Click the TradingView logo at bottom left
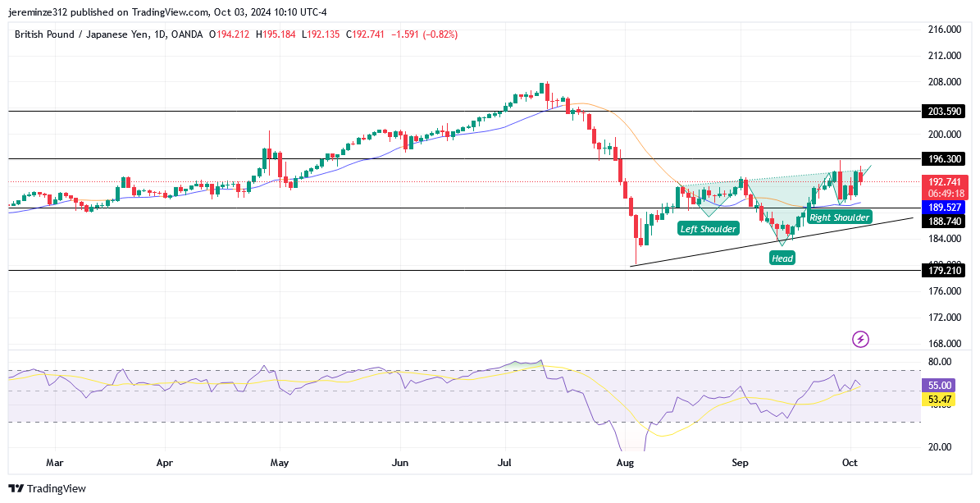Screen dimensions: 980x503 47,488
